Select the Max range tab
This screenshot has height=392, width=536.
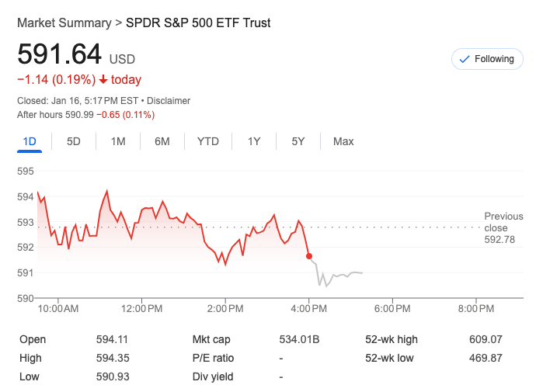(x=343, y=141)
